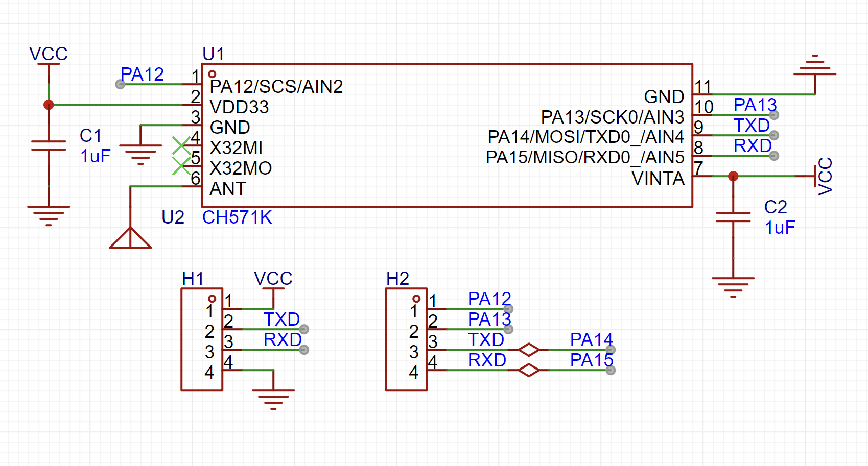Screen dimensions: 868x466
Task: Select the C1 capacitor symbol plates
Action: click(49, 145)
